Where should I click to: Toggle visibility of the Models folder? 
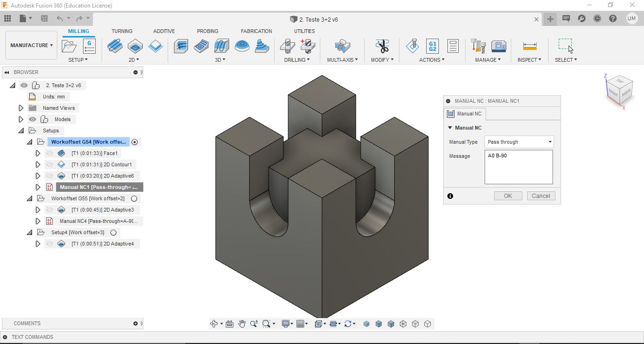pyautogui.click(x=32, y=119)
